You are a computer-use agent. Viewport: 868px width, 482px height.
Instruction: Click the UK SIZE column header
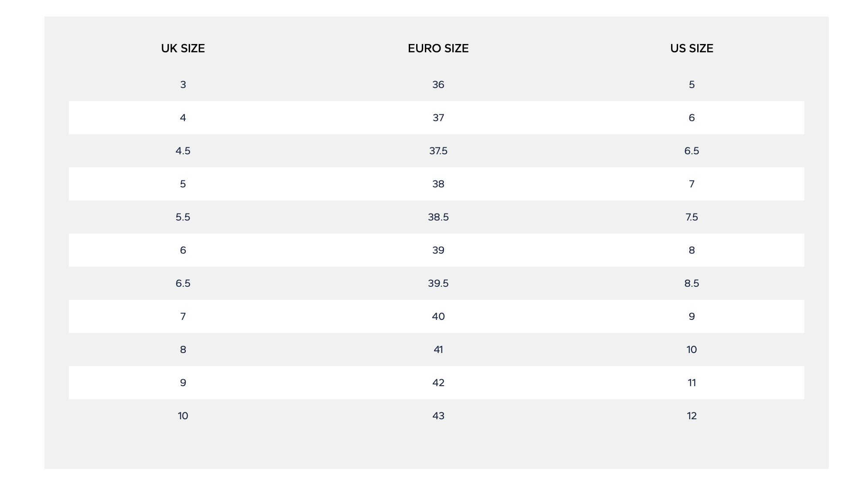coord(183,48)
